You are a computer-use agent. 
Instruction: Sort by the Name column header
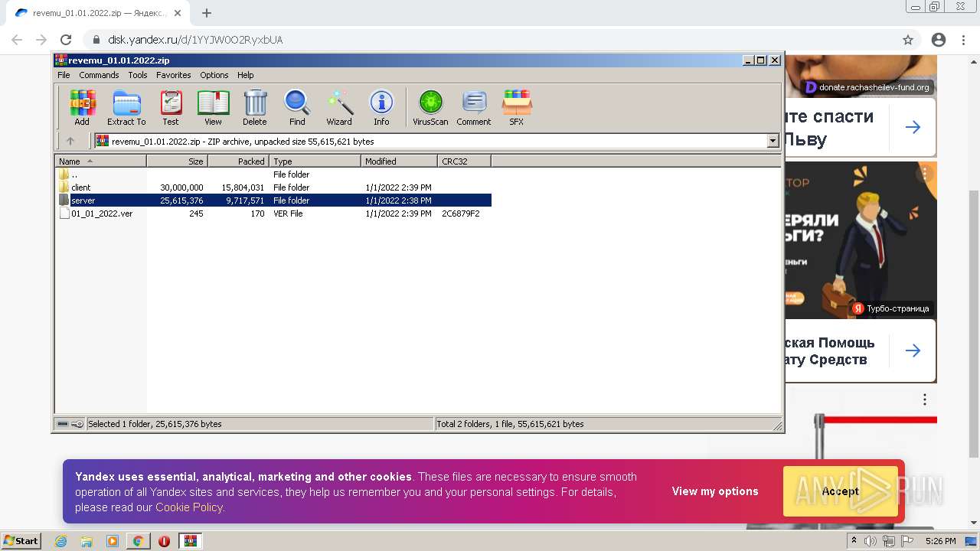point(100,161)
